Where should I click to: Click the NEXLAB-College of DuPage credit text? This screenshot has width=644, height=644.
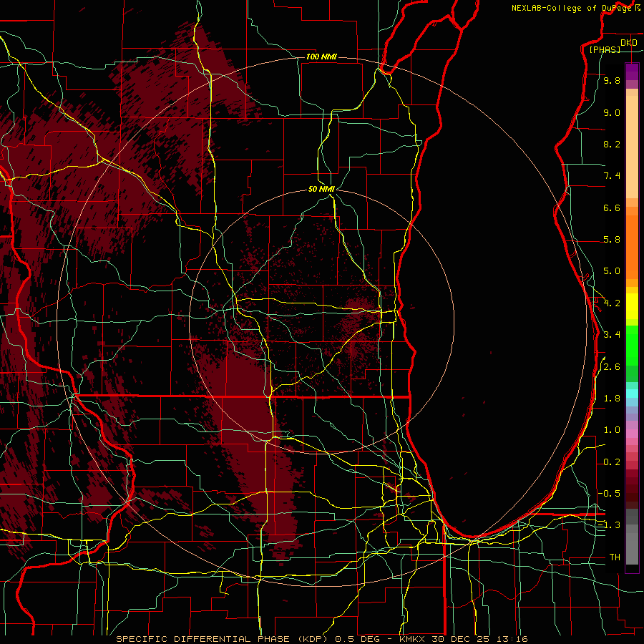[572, 8]
